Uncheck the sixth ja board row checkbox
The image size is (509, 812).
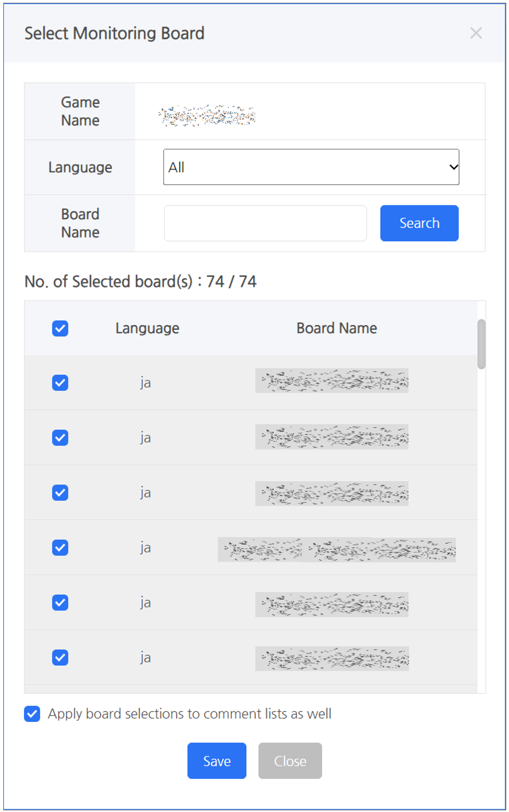[60, 658]
